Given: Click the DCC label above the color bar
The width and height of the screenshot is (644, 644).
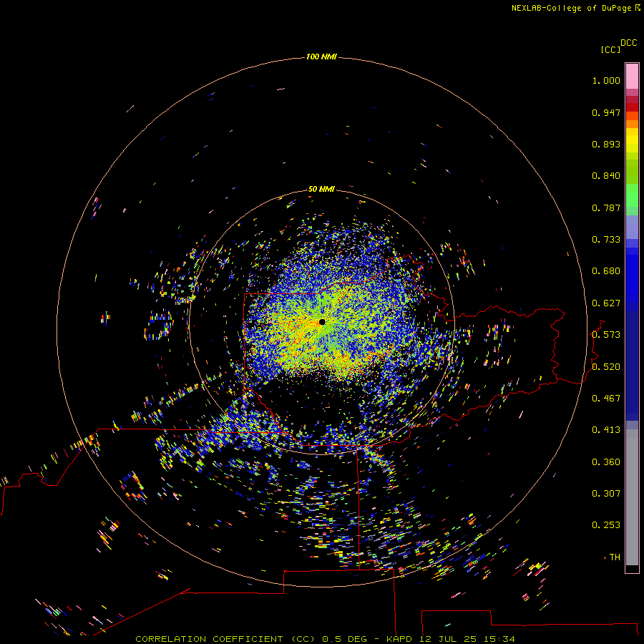Looking at the screenshot, I should [629, 43].
